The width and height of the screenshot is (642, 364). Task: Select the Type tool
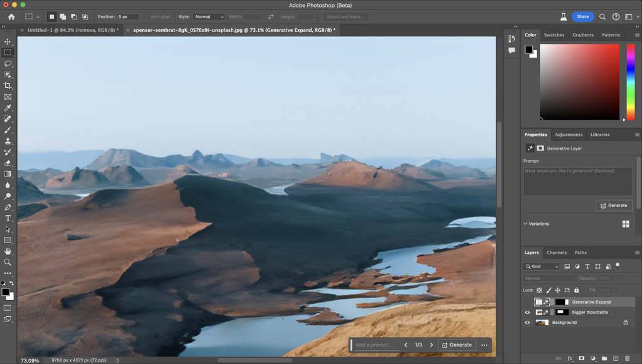click(x=8, y=218)
